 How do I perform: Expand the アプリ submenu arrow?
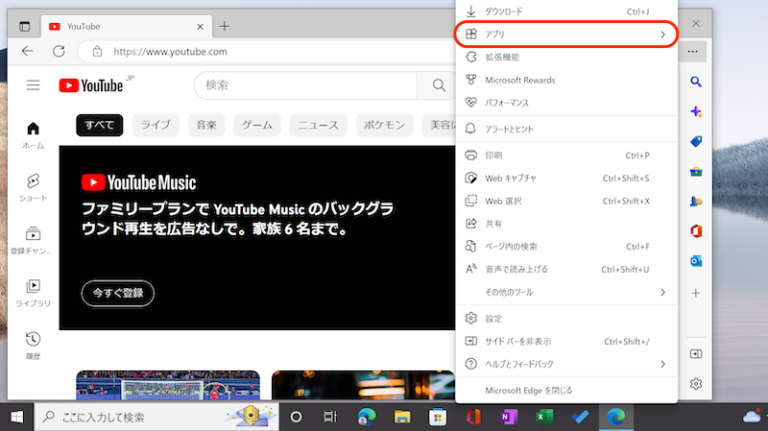point(663,34)
